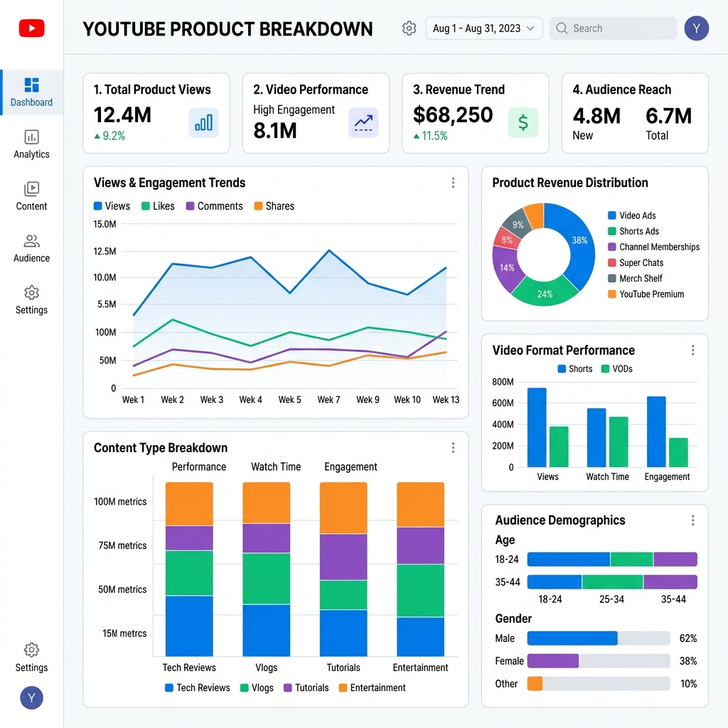Open the Analytics sidebar item
Viewport: 728px width, 728px height.
31,144
